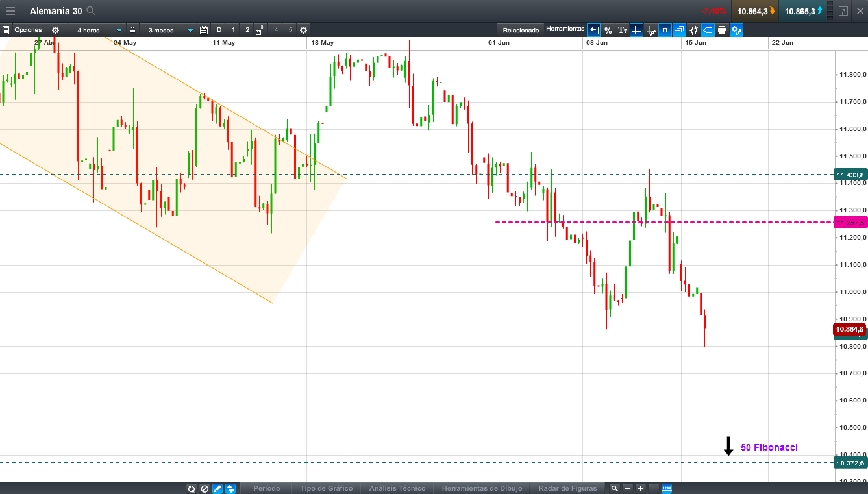
Task: Select saved layout preset 3
Action: [x=259, y=30]
